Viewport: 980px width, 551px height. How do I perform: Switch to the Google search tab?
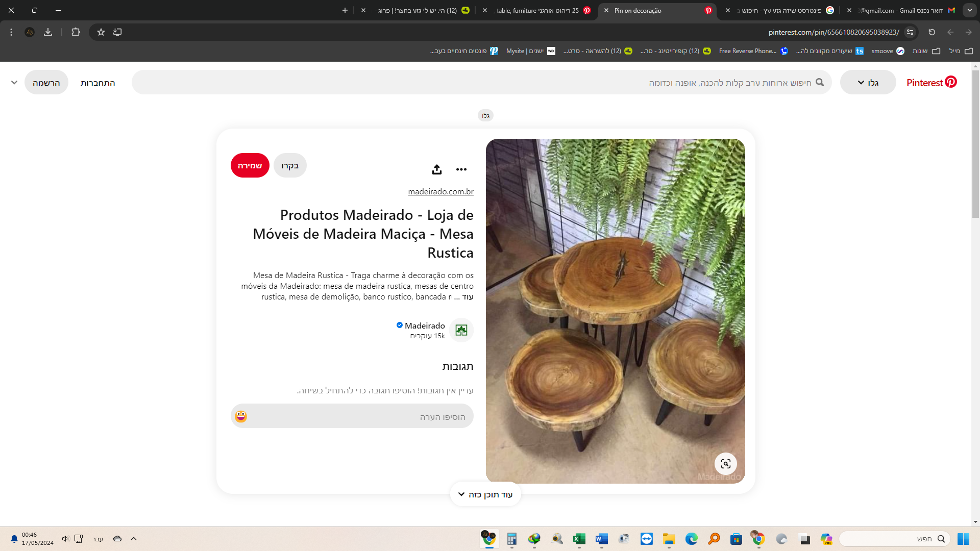(783, 10)
